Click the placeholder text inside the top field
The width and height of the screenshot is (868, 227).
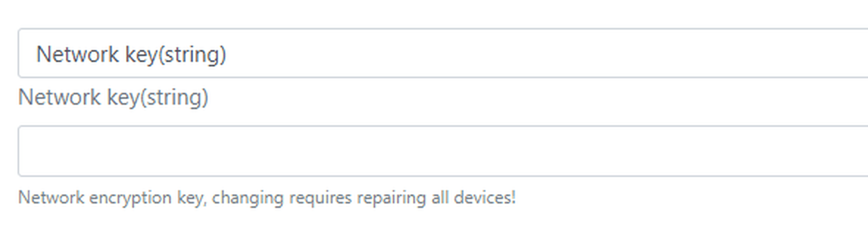point(131,54)
